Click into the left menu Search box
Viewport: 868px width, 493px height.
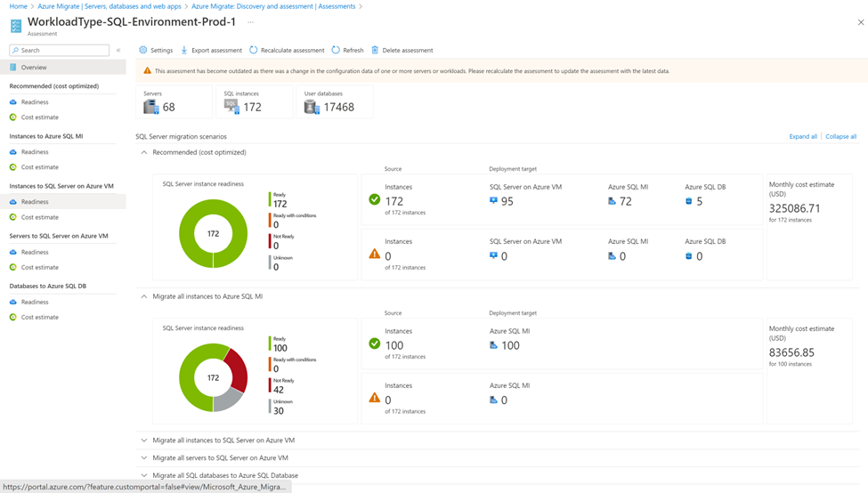point(60,50)
